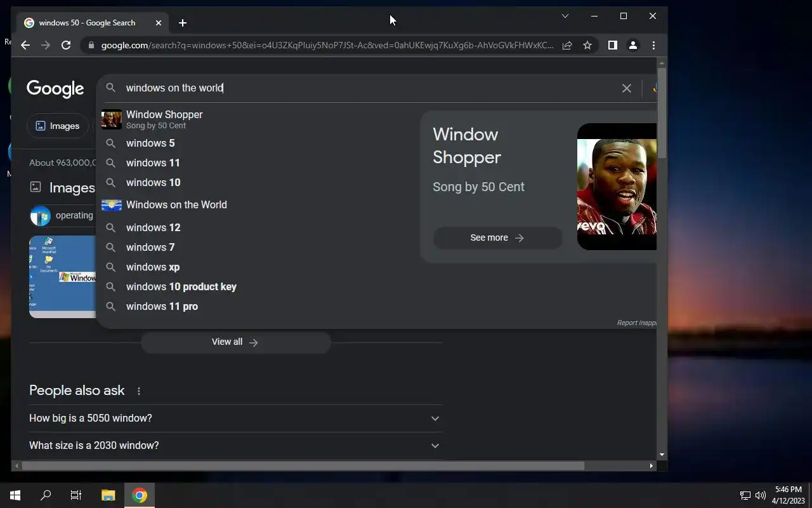Click the 'operating' image filter chip
Image resolution: width=812 pixels, height=508 pixels.
coord(62,215)
